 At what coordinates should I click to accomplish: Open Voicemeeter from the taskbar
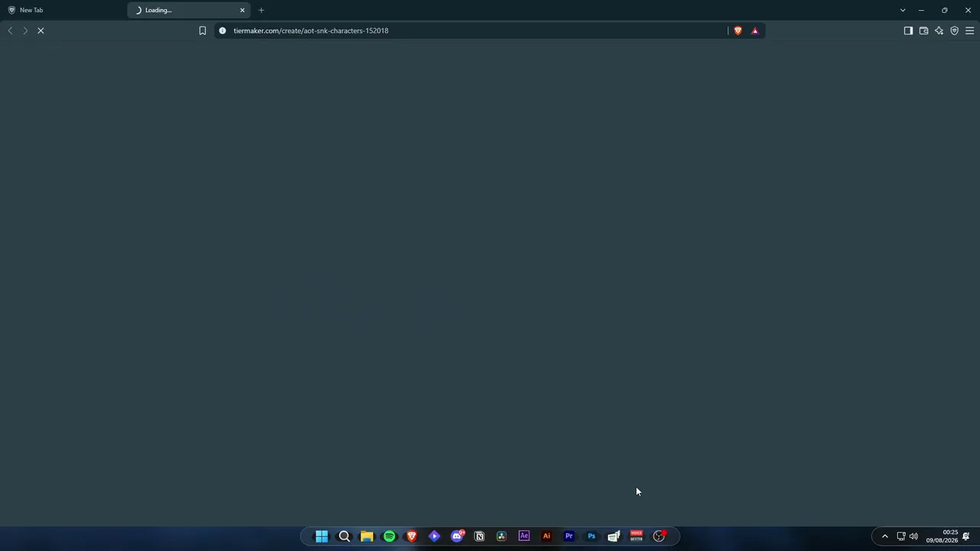(x=636, y=536)
